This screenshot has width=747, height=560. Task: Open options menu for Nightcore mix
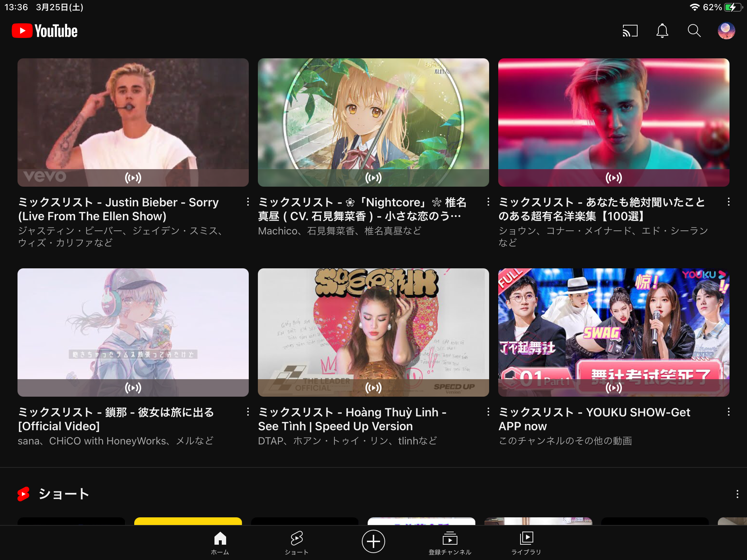click(x=488, y=202)
